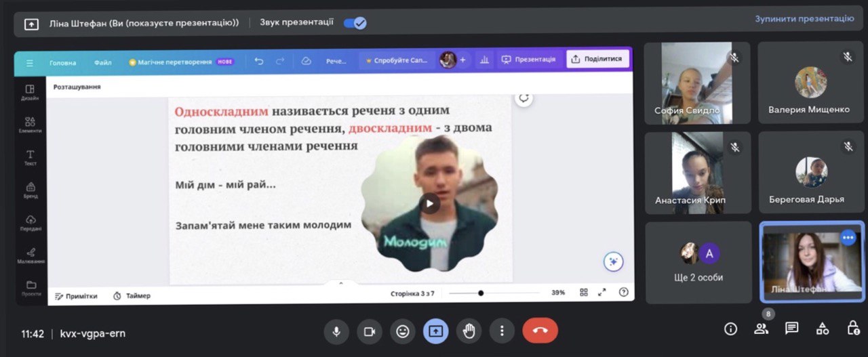
Task: Adjust the zoom slider at 39%
Action: pos(481,293)
